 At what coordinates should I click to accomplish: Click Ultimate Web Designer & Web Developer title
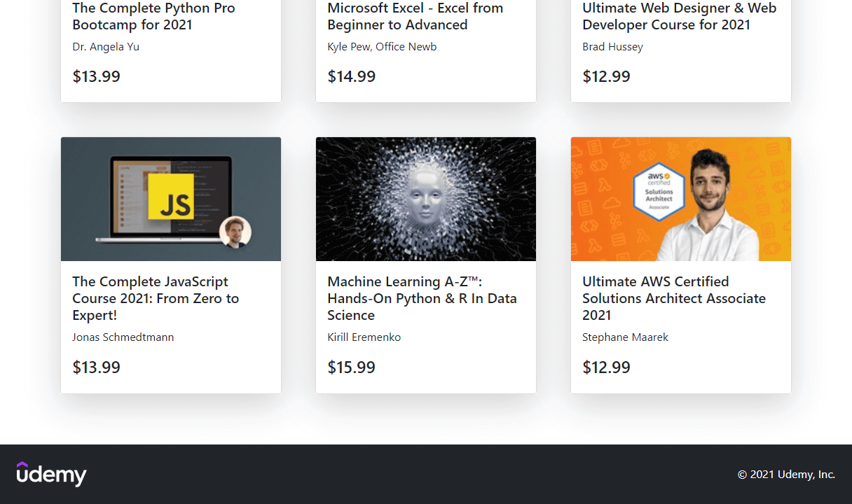pos(680,16)
